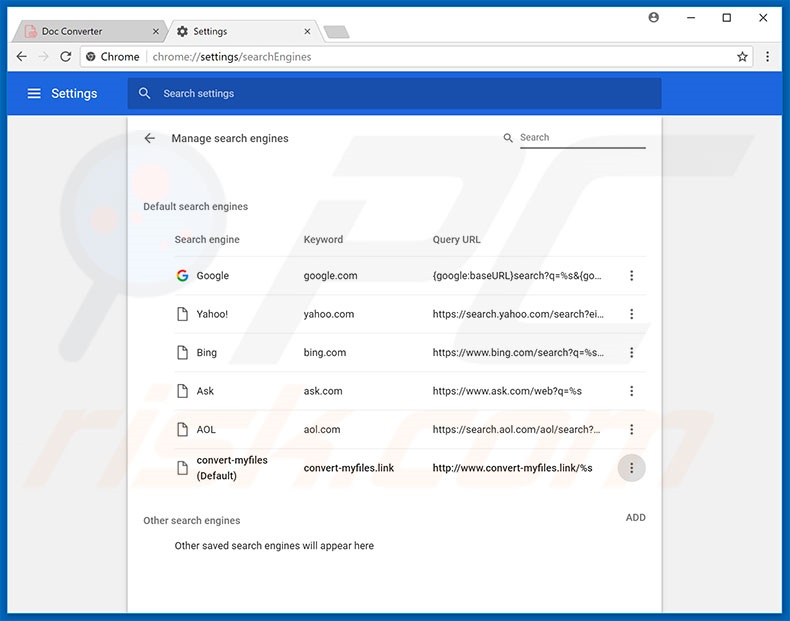Reload the current page
This screenshot has height=621, width=790.
coord(66,57)
